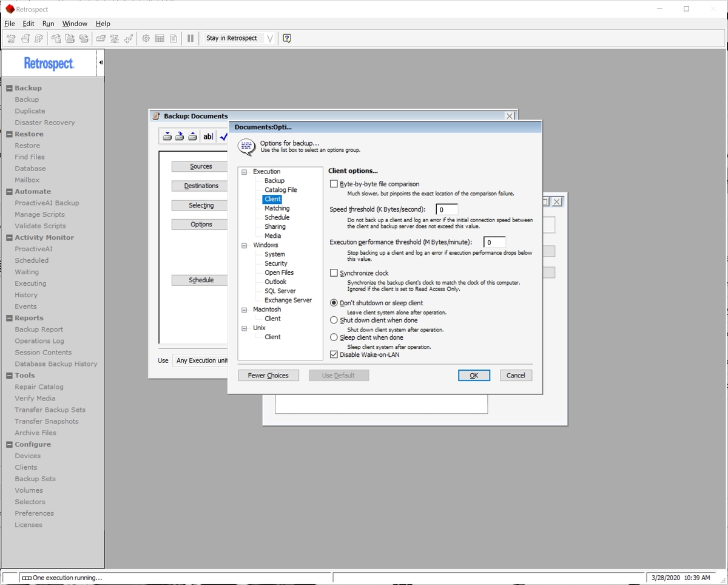The height and width of the screenshot is (585, 728).
Task: Click OK in the options dialog
Action: click(x=474, y=376)
